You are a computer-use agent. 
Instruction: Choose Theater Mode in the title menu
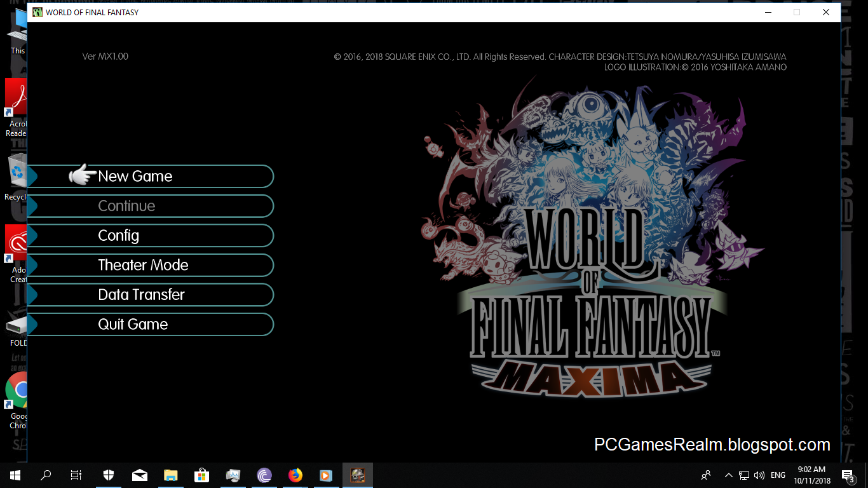tap(151, 265)
